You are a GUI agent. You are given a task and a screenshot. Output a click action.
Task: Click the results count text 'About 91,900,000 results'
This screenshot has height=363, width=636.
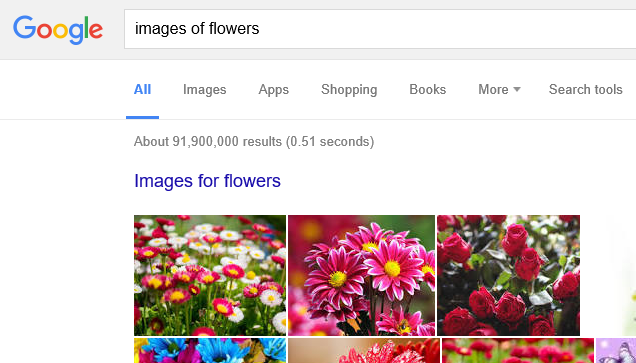(208, 142)
